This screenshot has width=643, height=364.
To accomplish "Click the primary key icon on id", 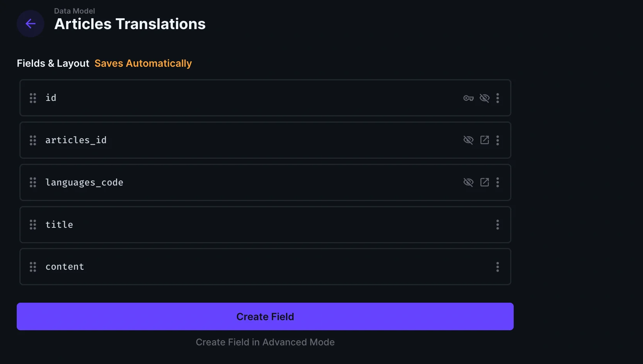I will pyautogui.click(x=468, y=98).
